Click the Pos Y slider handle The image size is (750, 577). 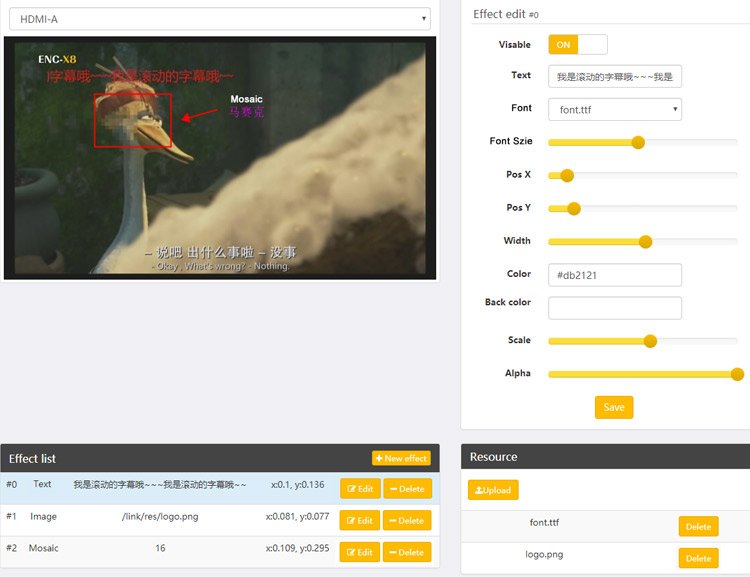[574, 209]
